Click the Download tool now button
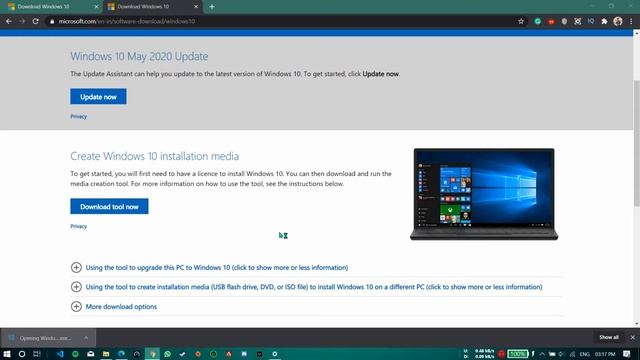Viewport: 640px width, 360px height. click(109, 207)
